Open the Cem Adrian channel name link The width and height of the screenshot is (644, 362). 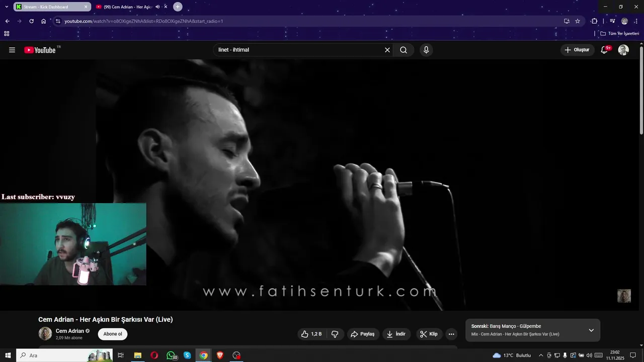point(70,331)
